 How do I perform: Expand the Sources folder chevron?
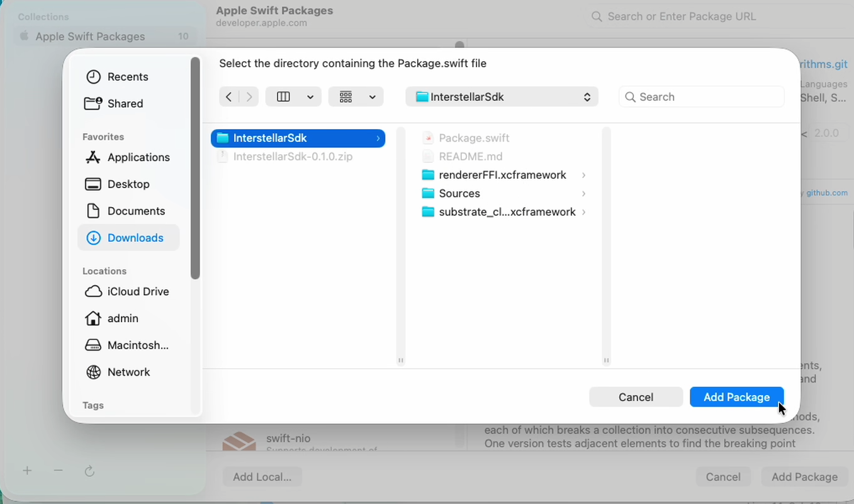[584, 193]
